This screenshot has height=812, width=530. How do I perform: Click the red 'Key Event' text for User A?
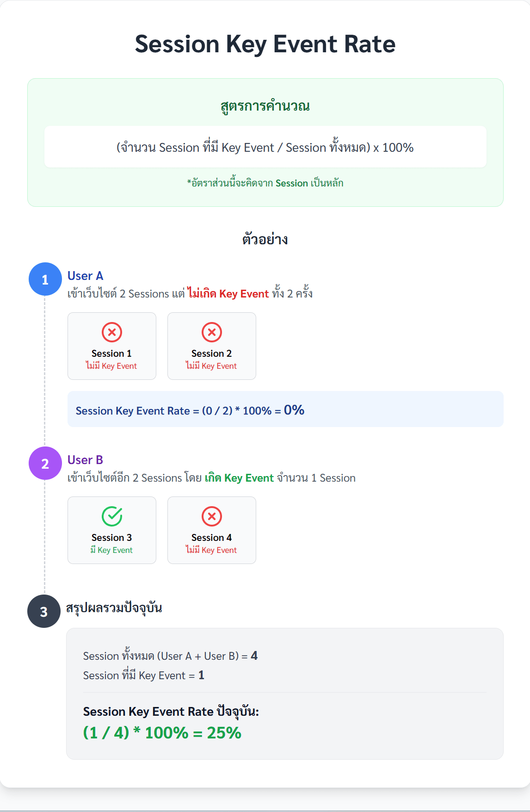point(244,294)
